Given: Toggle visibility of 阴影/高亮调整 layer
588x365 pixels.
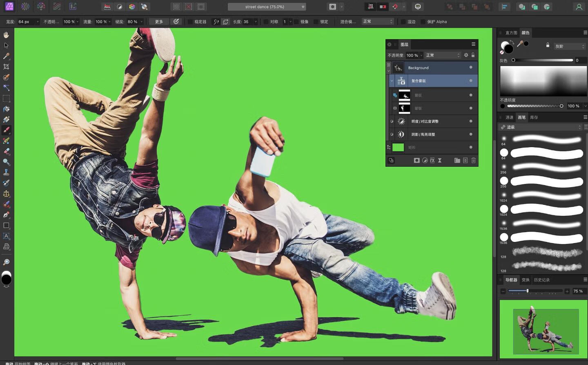Looking at the screenshot, I should (x=471, y=134).
